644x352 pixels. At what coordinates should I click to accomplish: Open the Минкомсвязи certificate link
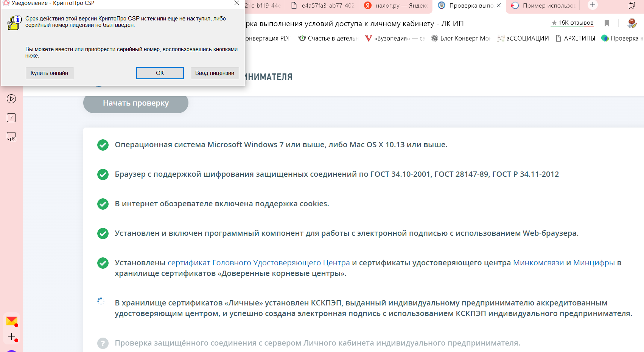point(538,263)
